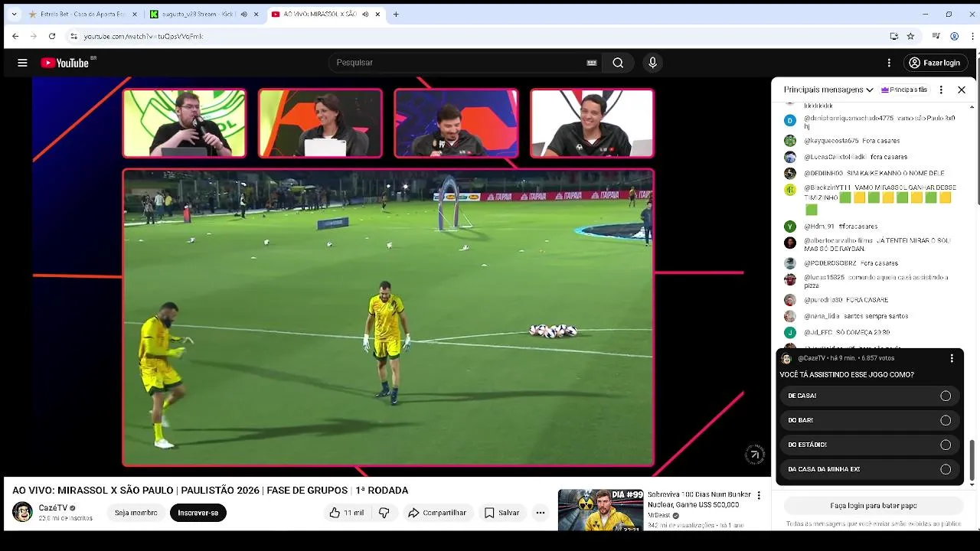This screenshot has height=551, width=980.
Task: Select poll option DO BAR!
Action: 870,420
